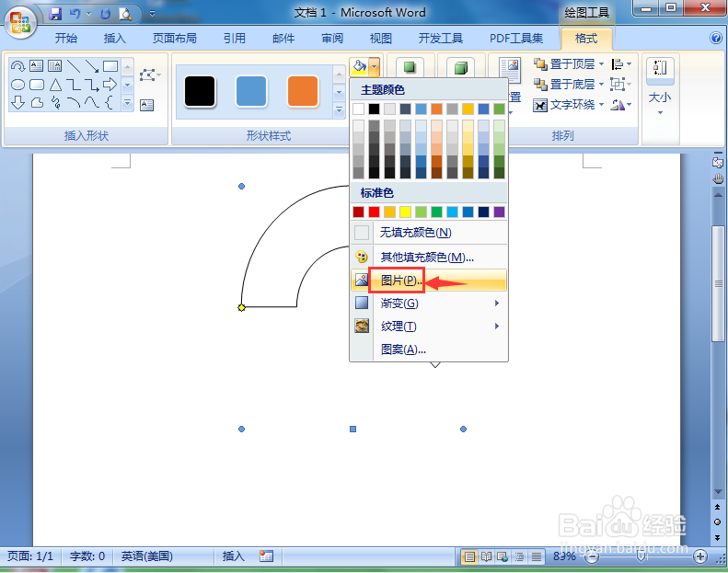
Task: Select the straight line shape
Action: tap(74, 66)
